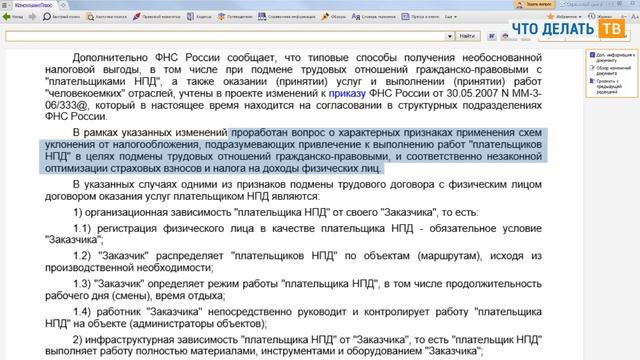Expand the search field history dropdown arrow
This screenshot has width=640, height=360.
tap(449, 36)
